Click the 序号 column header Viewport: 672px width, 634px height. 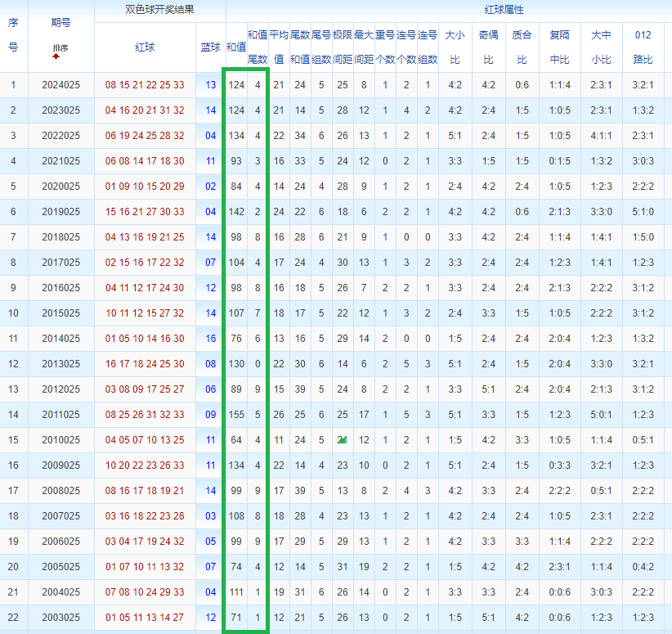pos(13,35)
